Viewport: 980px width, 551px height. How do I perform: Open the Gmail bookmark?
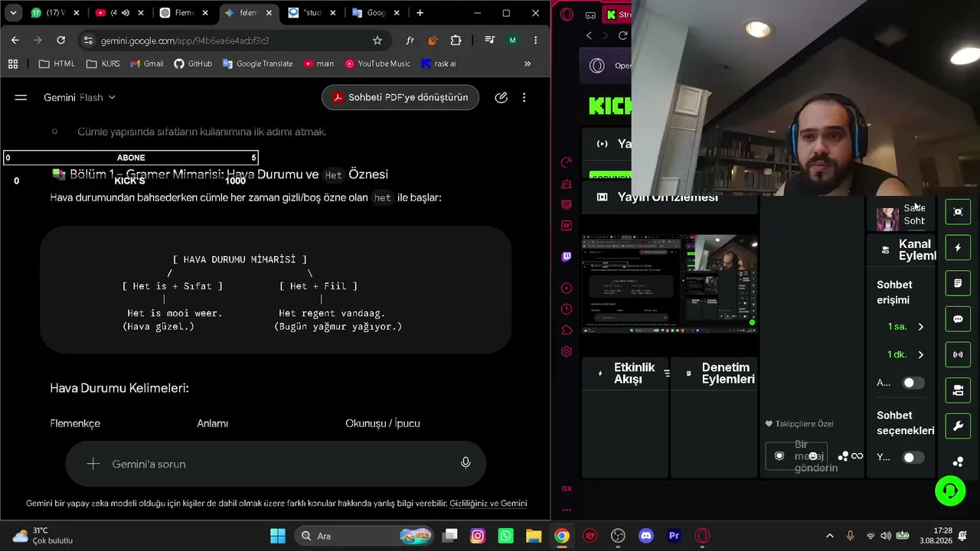147,64
